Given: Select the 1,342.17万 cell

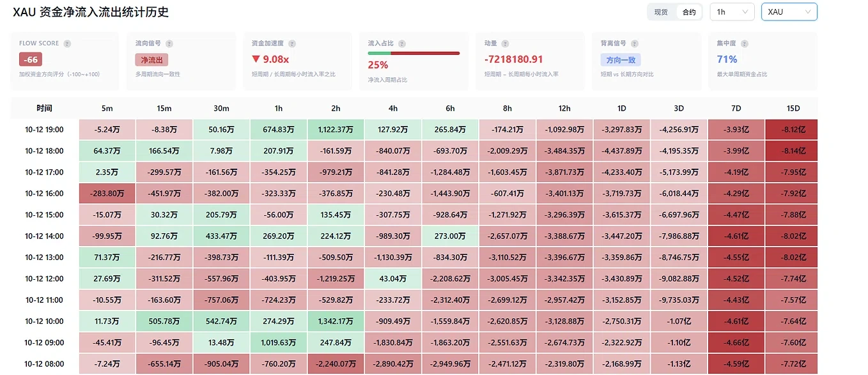Looking at the screenshot, I should [336, 321].
